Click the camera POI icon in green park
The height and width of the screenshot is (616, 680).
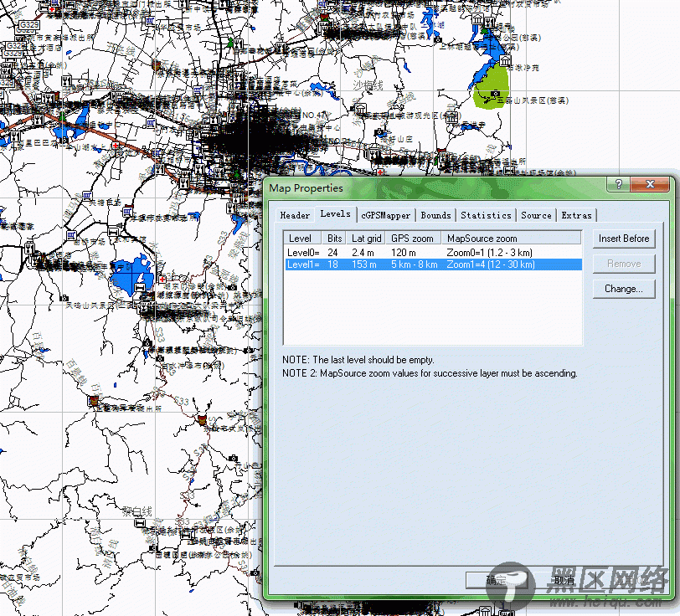(495, 94)
